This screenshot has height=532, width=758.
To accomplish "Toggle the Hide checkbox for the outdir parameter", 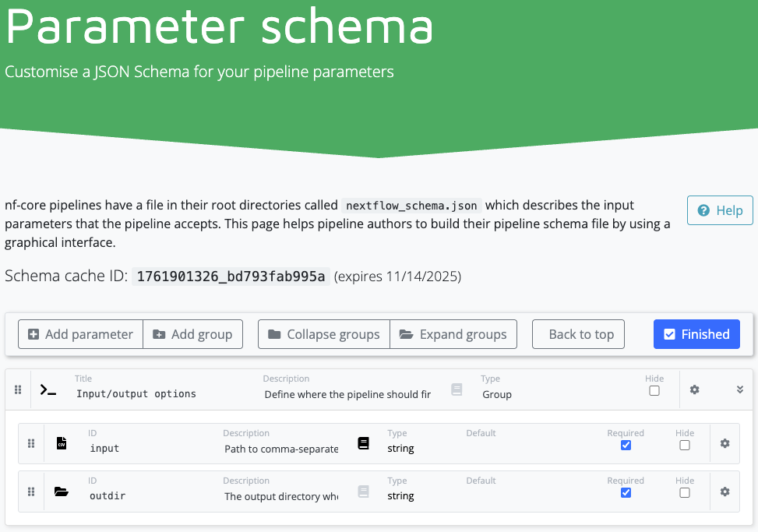I will pyautogui.click(x=684, y=491).
